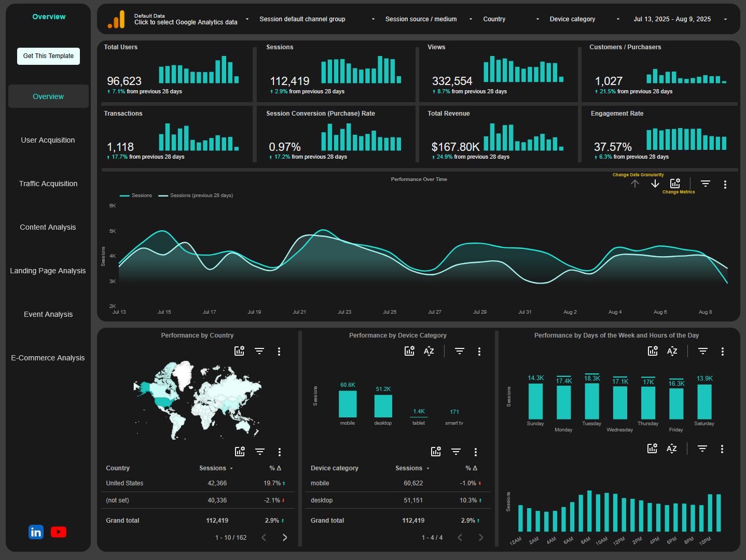
Task: Go to next page of Device category table
Action: [481, 538]
